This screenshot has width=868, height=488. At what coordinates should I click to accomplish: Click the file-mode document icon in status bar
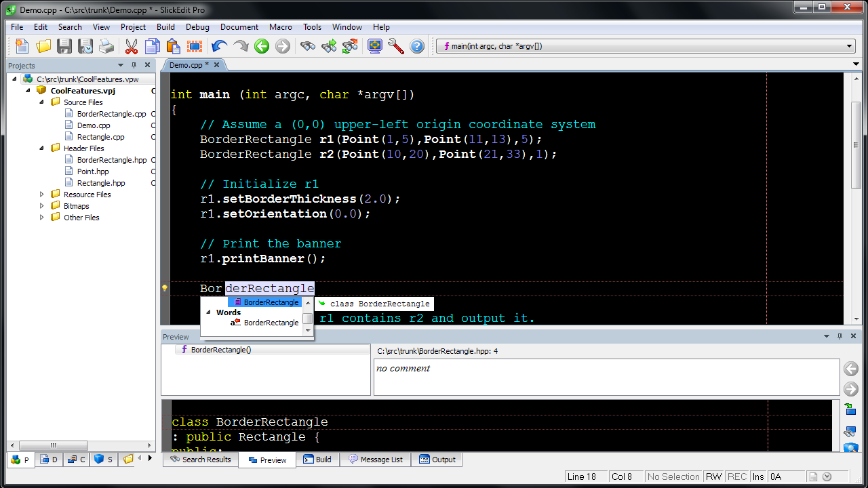(x=813, y=476)
